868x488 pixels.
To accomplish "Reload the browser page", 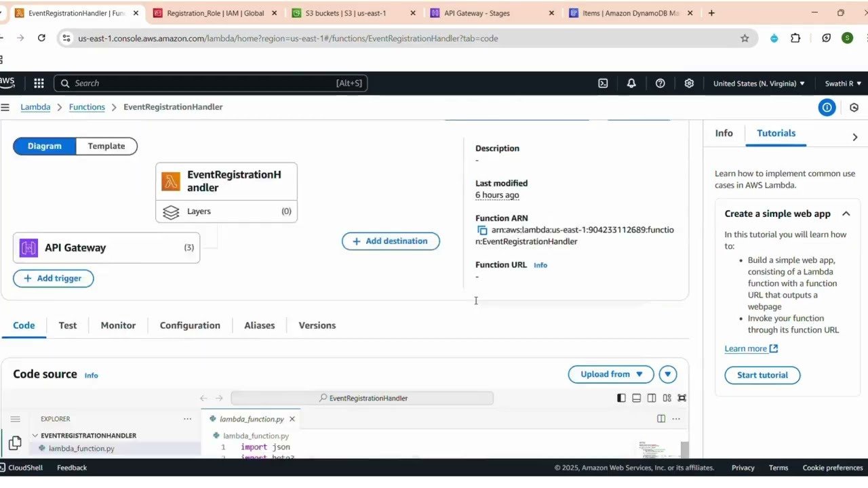I will click(x=41, y=38).
